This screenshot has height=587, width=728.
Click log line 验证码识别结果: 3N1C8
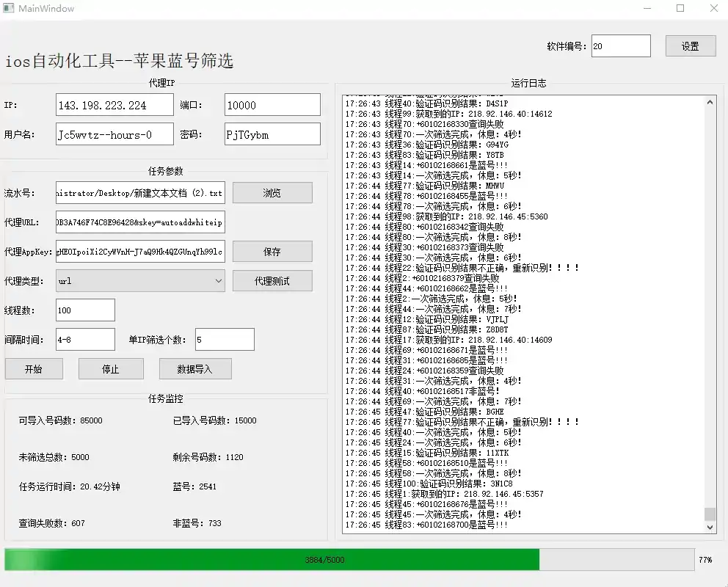click(429, 484)
